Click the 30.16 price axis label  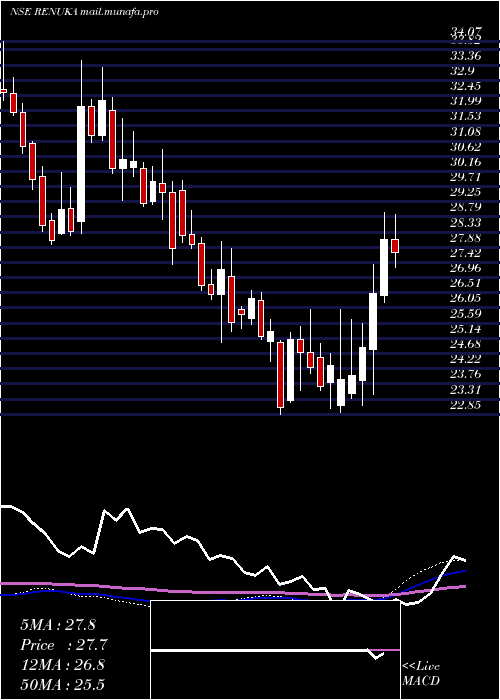466,162
